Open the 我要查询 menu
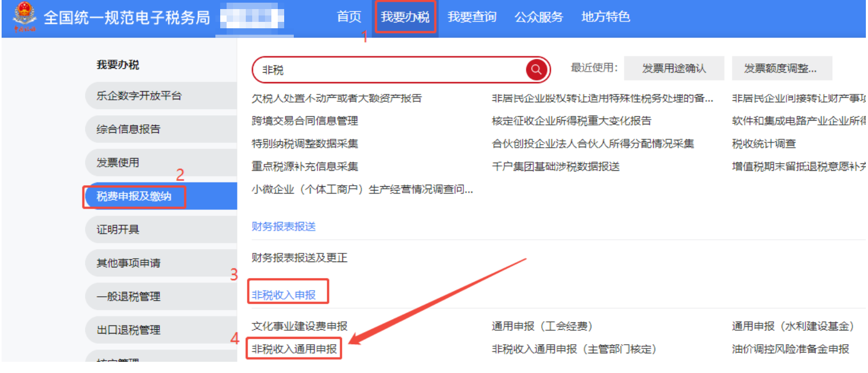 coord(472,17)
